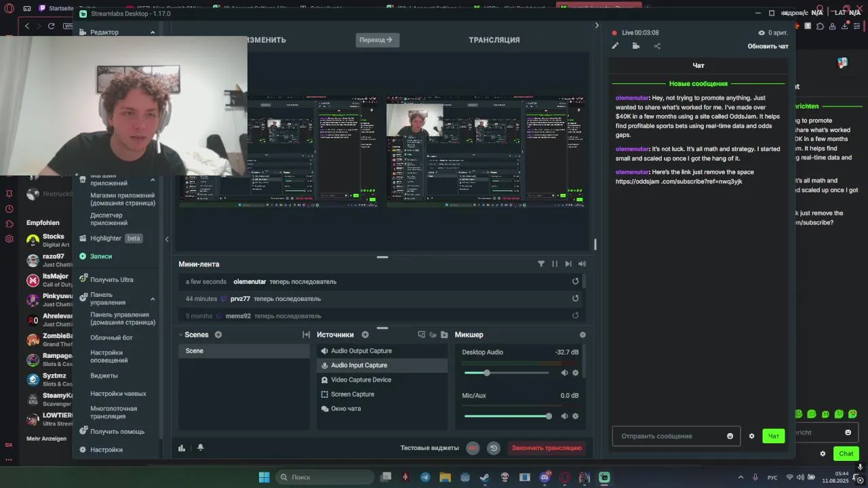Mute alert sounds in Мини-лента header

click(582, 264)
